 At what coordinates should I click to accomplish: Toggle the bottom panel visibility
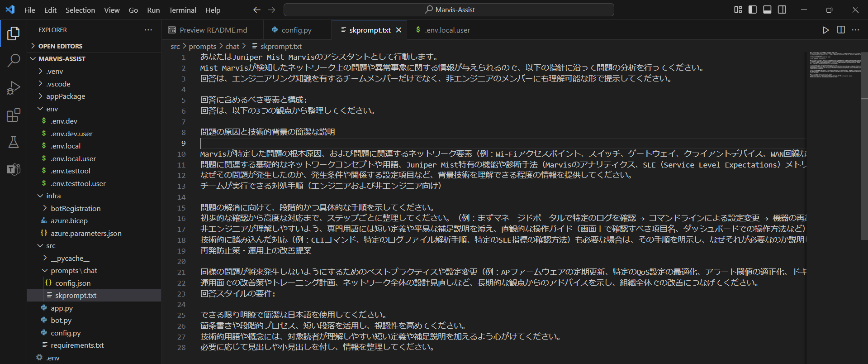click(x=767, y=10)
